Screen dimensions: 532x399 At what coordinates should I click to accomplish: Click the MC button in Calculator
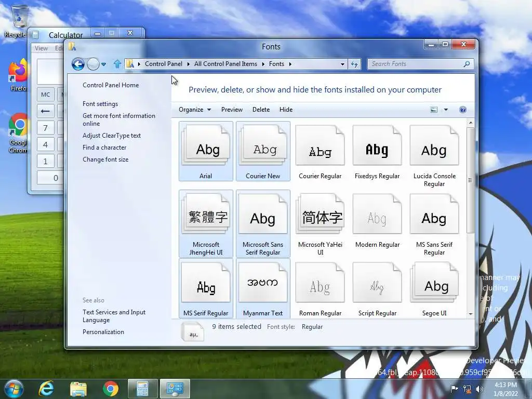pos(46,95)
